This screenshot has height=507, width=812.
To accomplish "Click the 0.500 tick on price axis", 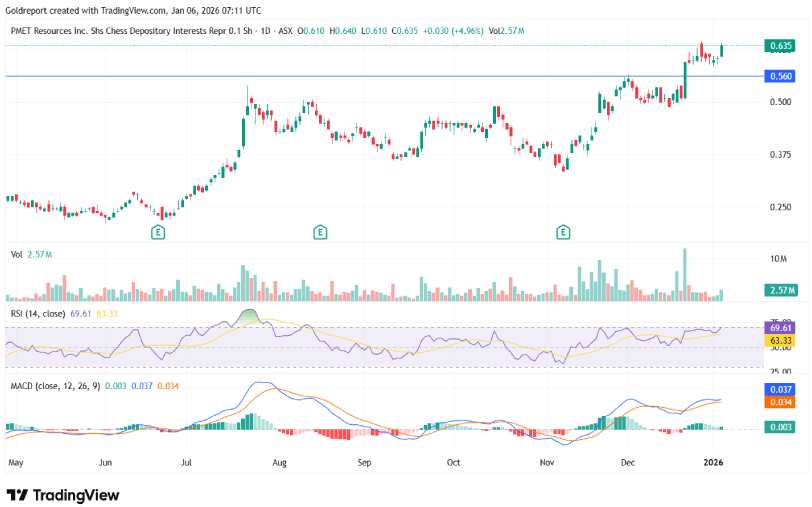I will point(781,102).
